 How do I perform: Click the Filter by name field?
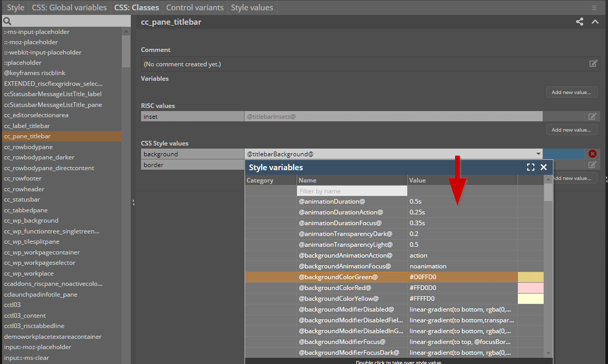tap(352, 191)
